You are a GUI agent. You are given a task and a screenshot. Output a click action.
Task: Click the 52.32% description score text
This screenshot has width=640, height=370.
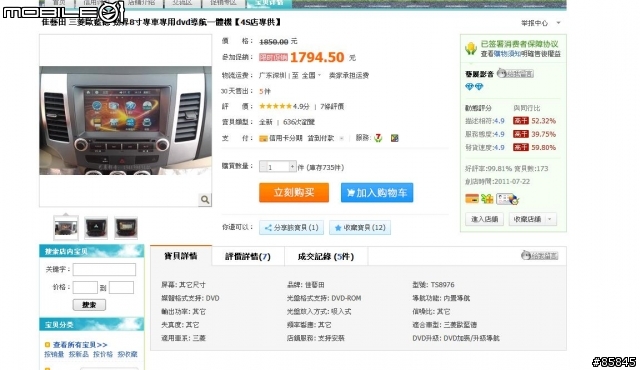(543, 121)
